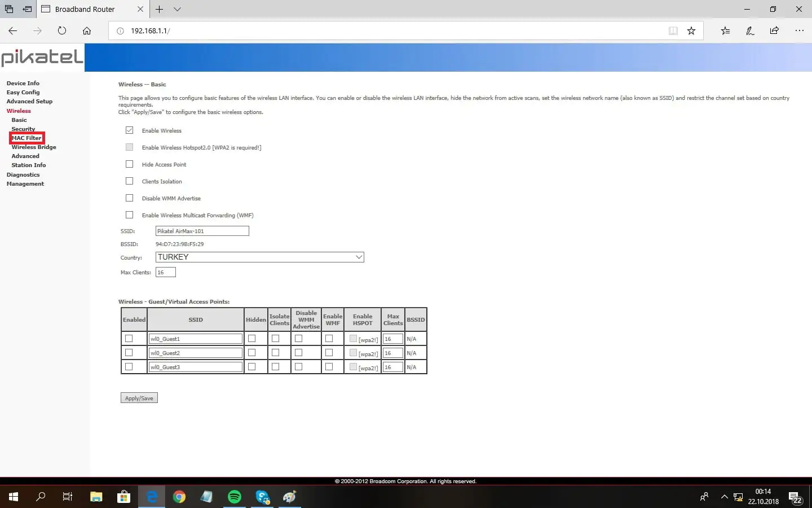This screenshot has height=508, width=812.
Task: Open Google Chrome from the taskbar
Action: [179, 497]
